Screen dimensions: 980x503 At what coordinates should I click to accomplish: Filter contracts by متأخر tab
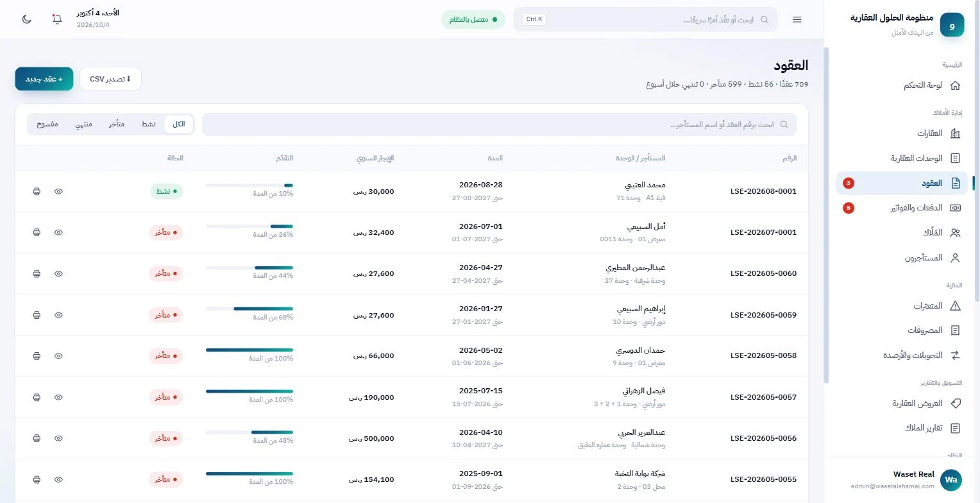[117, 124]
